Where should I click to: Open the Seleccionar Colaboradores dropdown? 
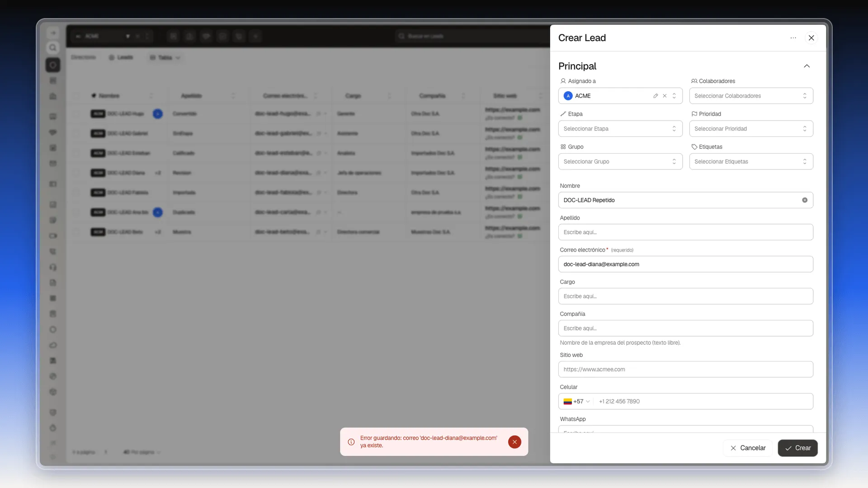point(751,96)
